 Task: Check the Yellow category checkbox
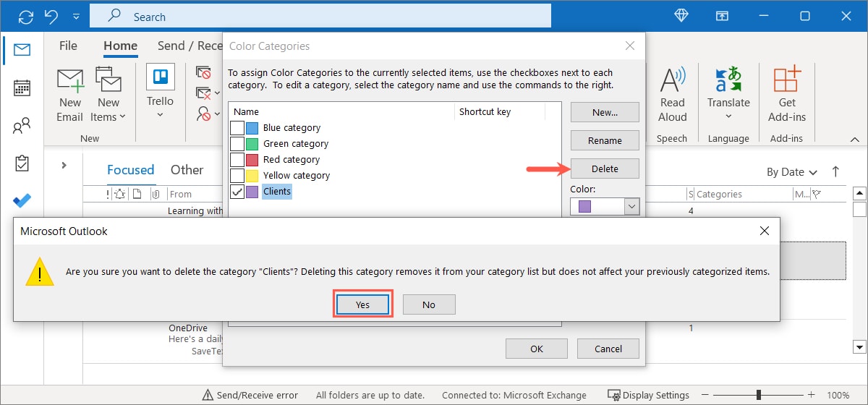[x=237, y=176]
